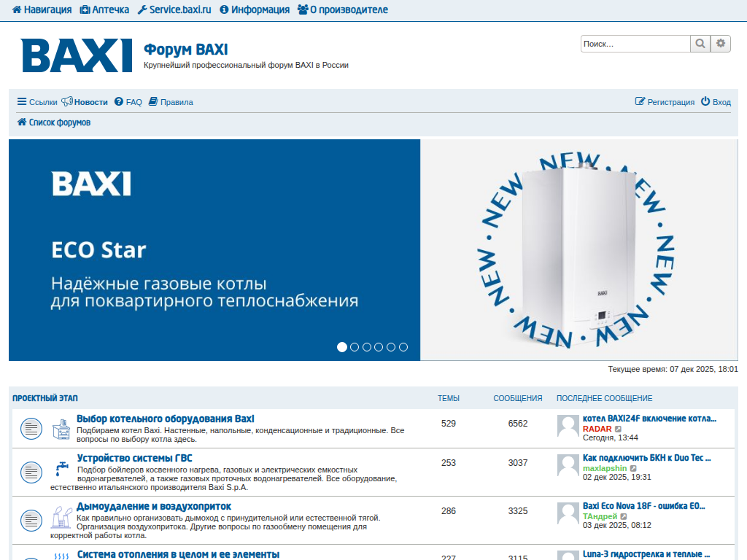The width and height of the screenshot is (747, 560).
Task: View latest post icon next to maxlapshin
Action: [x=633, y=468]
